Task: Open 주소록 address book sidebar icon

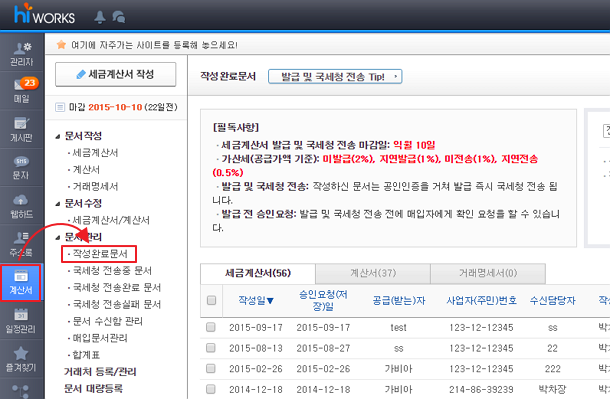Action: (22, 244)
